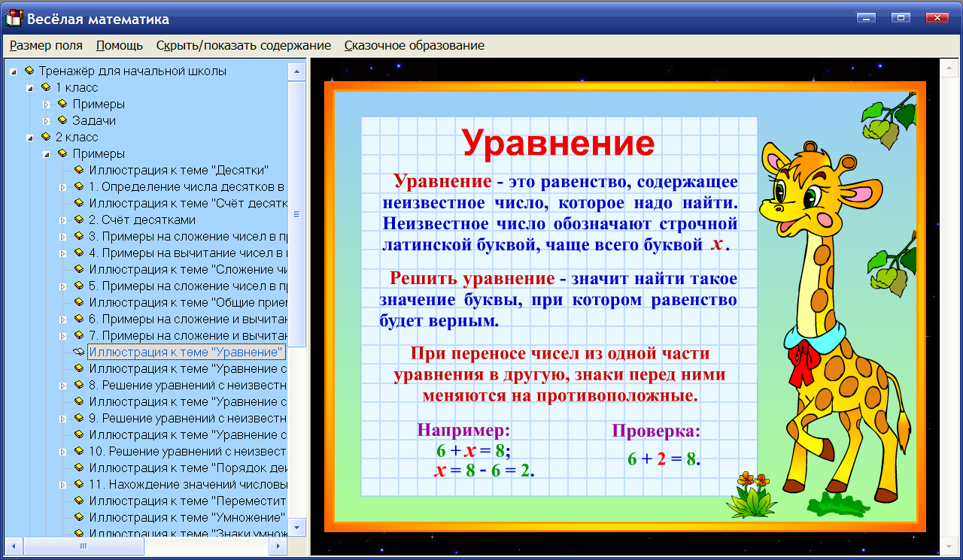Viewport: 963px width, 560px height.
Task: Click the open book icon of selected "Уравнение" item
Action: click(x=77, y=350)
